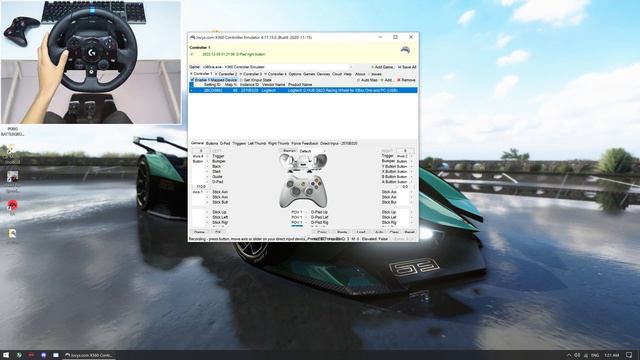Open the PUBG Battlegrounds desktop shortcut
This screenshot has width=640, height=360.
(x=12, y=131)
